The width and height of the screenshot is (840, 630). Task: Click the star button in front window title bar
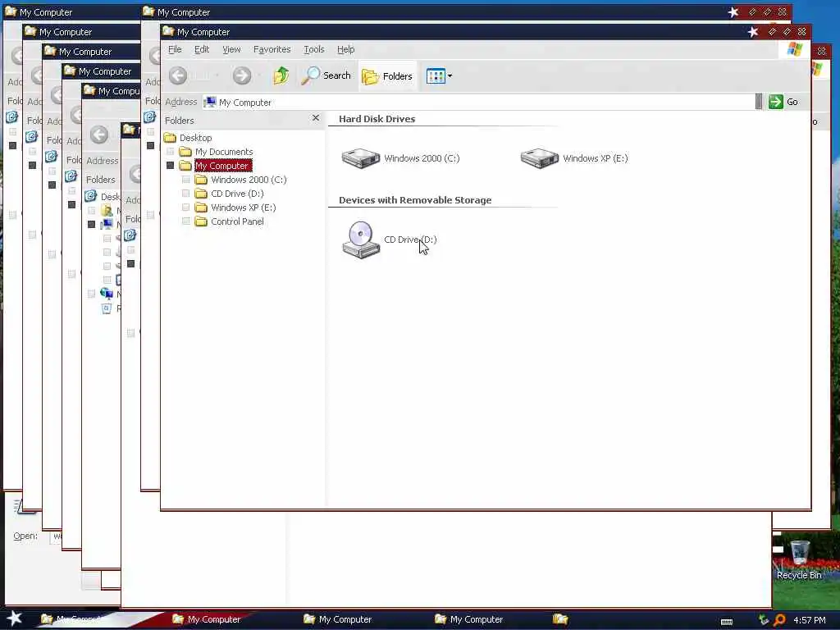pyautogui.click(x=753, y=32)
